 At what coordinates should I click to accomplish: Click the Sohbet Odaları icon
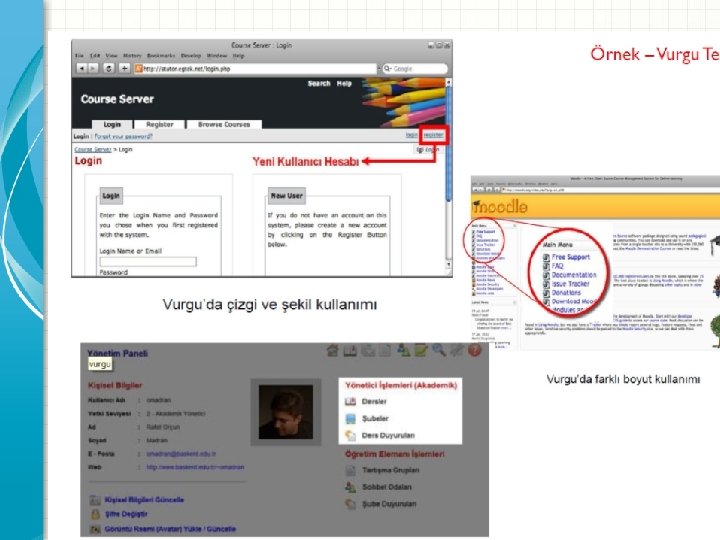(x=350, y=487)
